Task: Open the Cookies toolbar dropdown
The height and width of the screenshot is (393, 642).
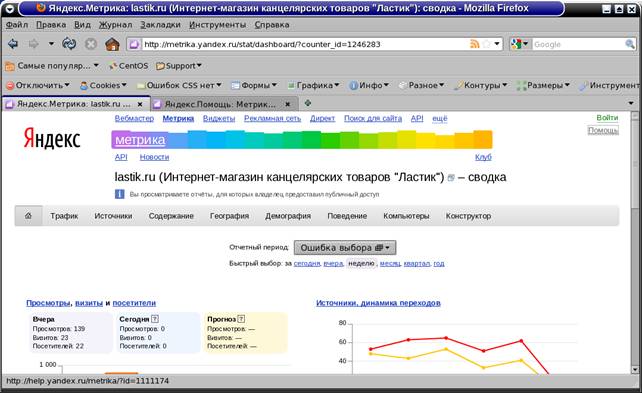Action: (103, 85)
